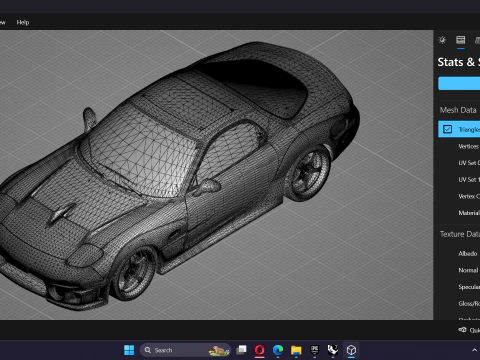480x360 pixels.
Task: Launch Opera browser from the taskbar
Action: click(x=260, y=350)
